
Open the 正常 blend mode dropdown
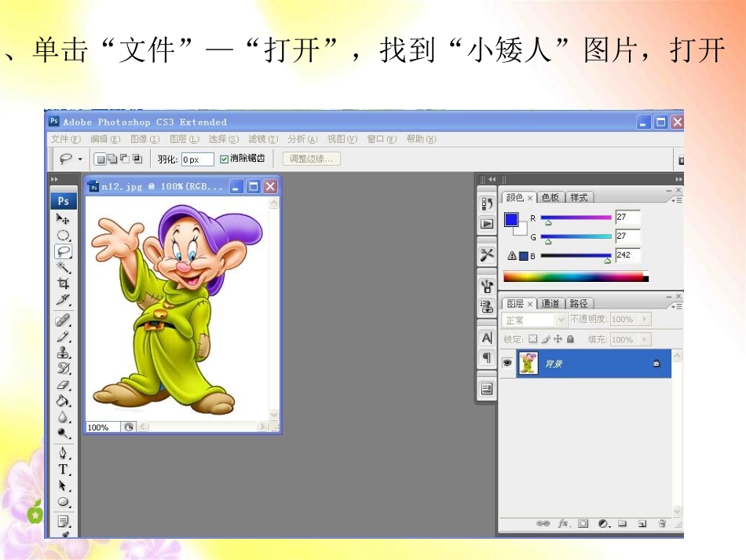[x=561, y=320]
